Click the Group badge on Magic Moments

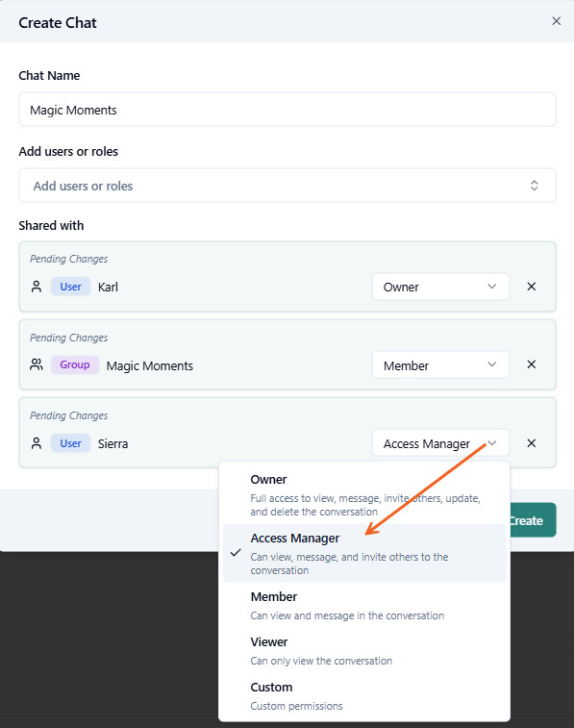tap(75, 364)
